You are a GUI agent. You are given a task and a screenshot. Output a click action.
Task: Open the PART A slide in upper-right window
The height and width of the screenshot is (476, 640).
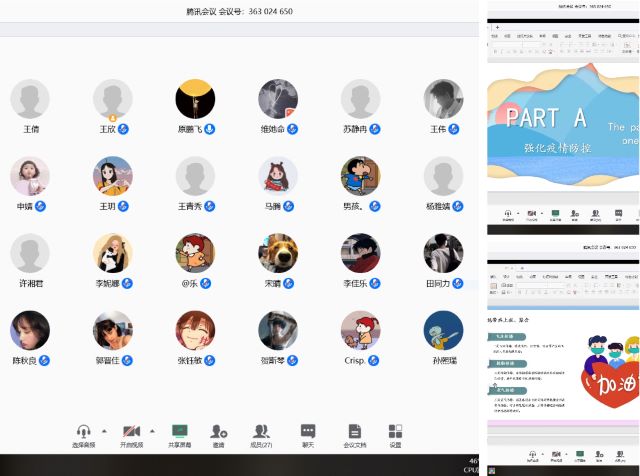pos(563,125)
